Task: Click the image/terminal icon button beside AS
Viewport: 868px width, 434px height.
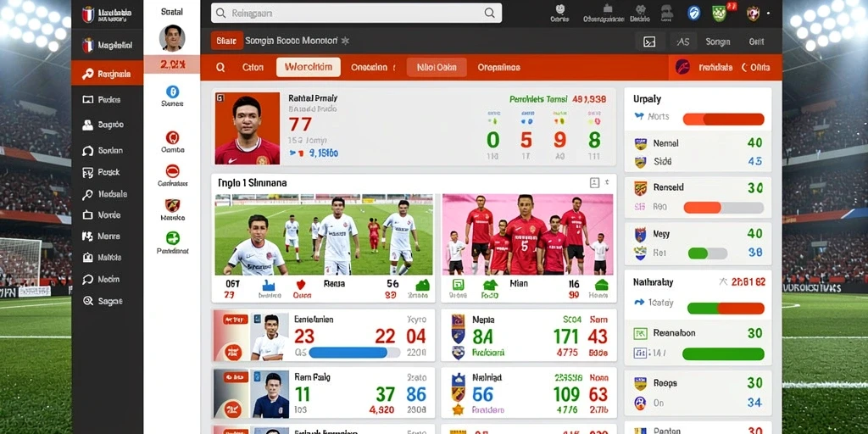Action: click(x=649, y=42)
